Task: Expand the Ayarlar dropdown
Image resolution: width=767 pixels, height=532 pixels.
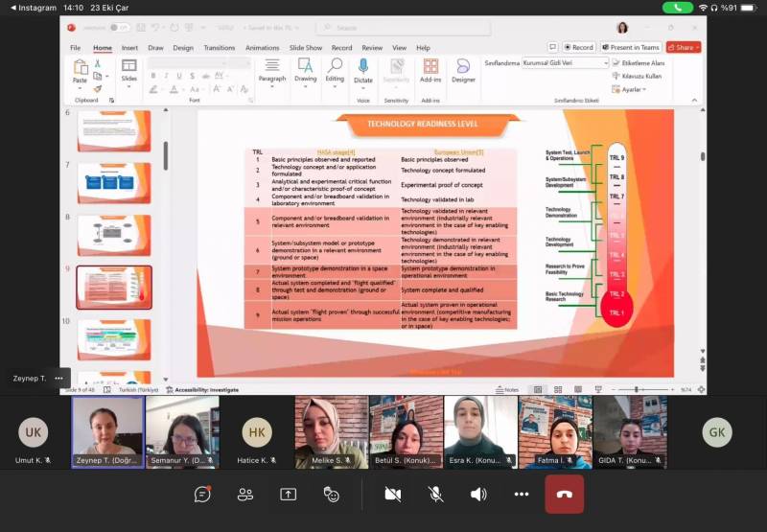Action: [x=644, y=89]
